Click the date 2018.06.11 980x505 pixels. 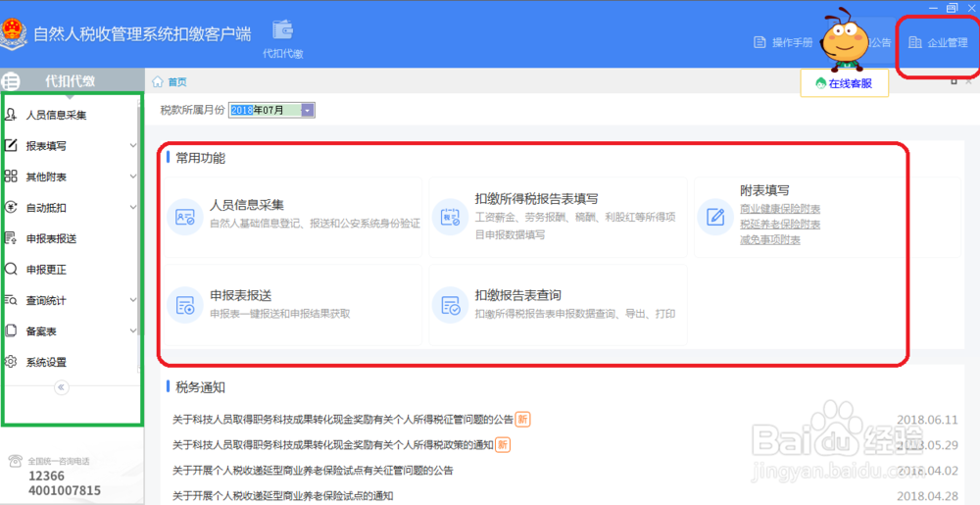tap(927, 420)
